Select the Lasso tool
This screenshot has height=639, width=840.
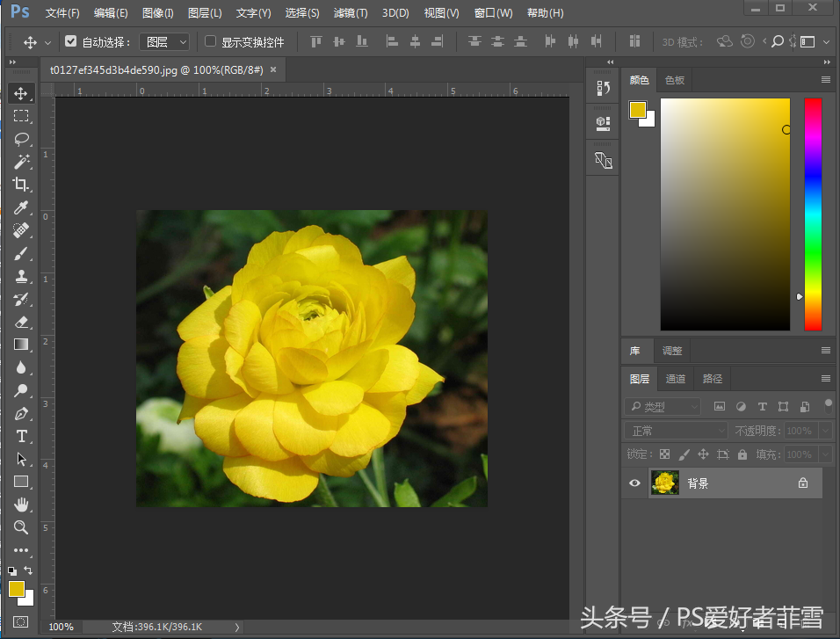[21, 139]
